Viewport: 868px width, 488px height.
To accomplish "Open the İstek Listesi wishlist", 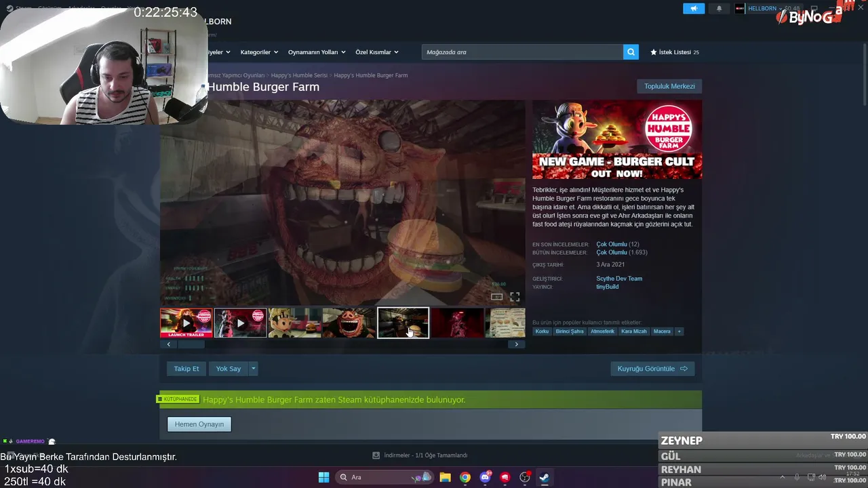I will 675,52.
